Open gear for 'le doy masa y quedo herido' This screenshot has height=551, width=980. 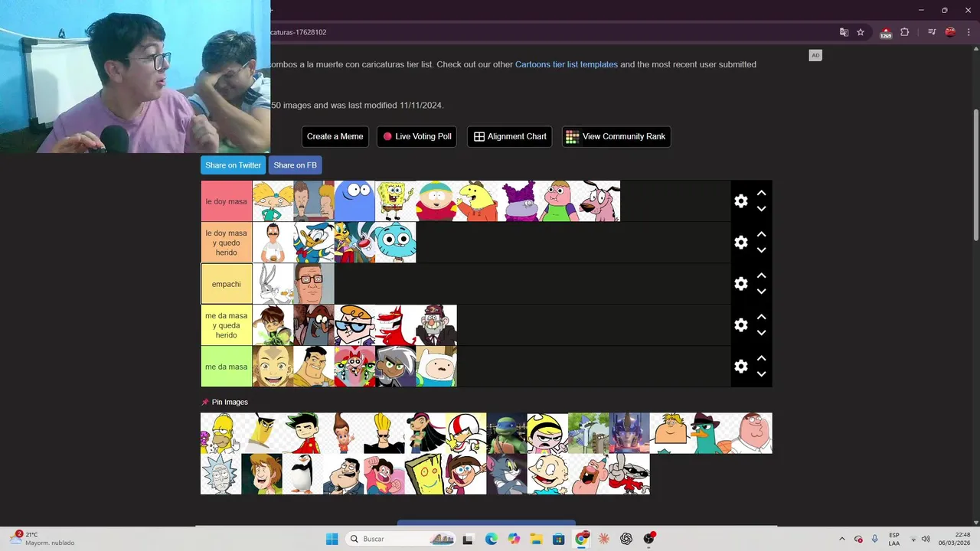click(740, 243)
